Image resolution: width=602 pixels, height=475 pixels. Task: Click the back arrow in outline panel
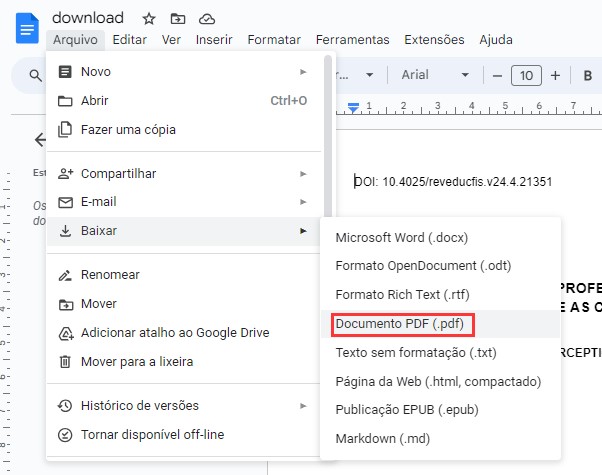click(x=40, y=140)
